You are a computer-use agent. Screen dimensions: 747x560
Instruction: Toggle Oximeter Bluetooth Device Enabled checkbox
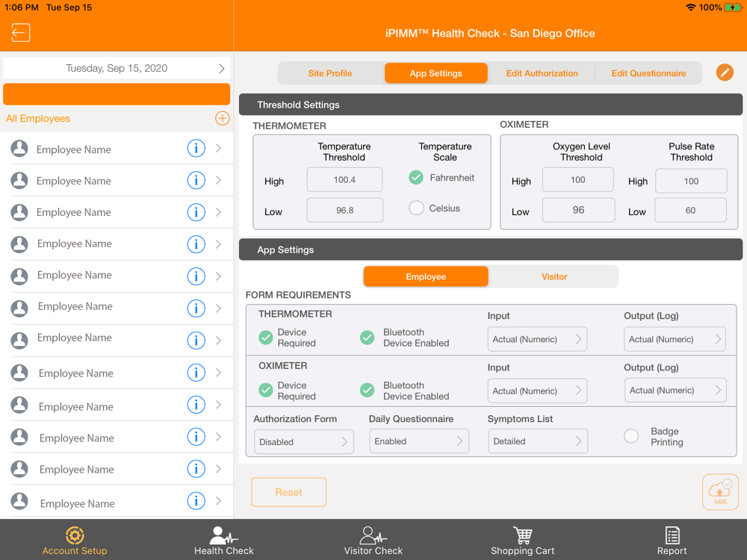(367, 391)
